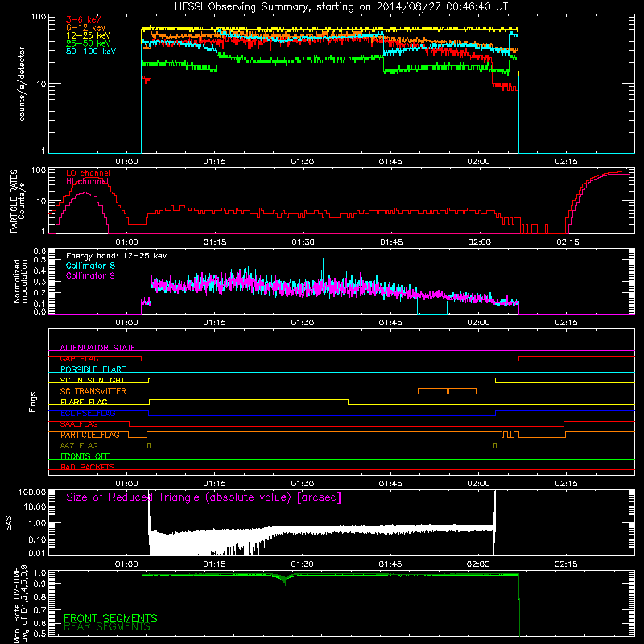Click the SC_IN_SUNLIGHT flag label
The image size is (644, 644).
point(93,380)
